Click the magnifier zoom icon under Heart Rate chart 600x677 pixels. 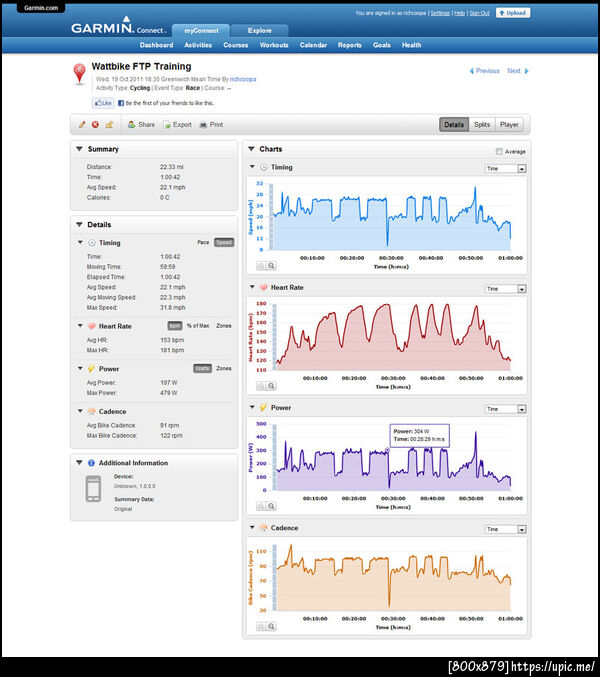click(272, 386)
